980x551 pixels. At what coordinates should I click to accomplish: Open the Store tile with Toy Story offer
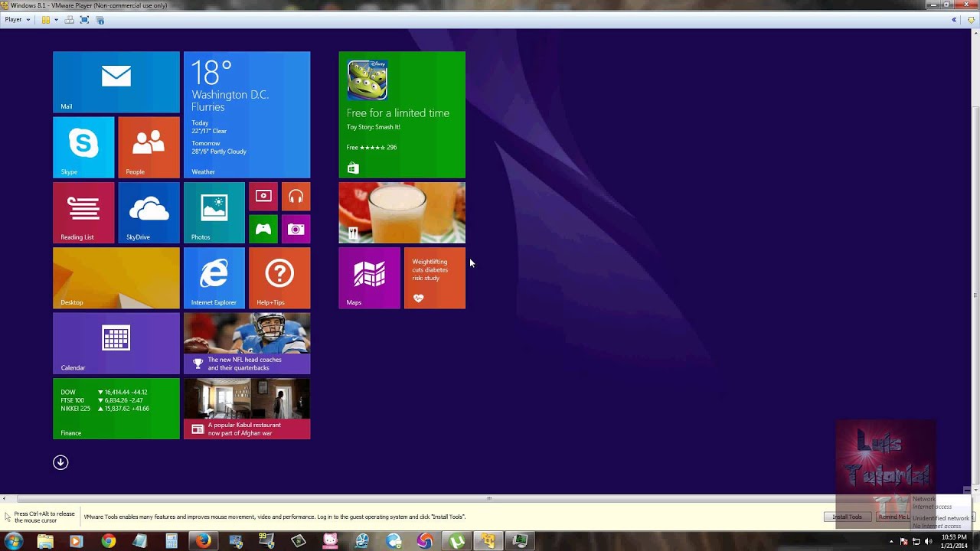(402, 115)
